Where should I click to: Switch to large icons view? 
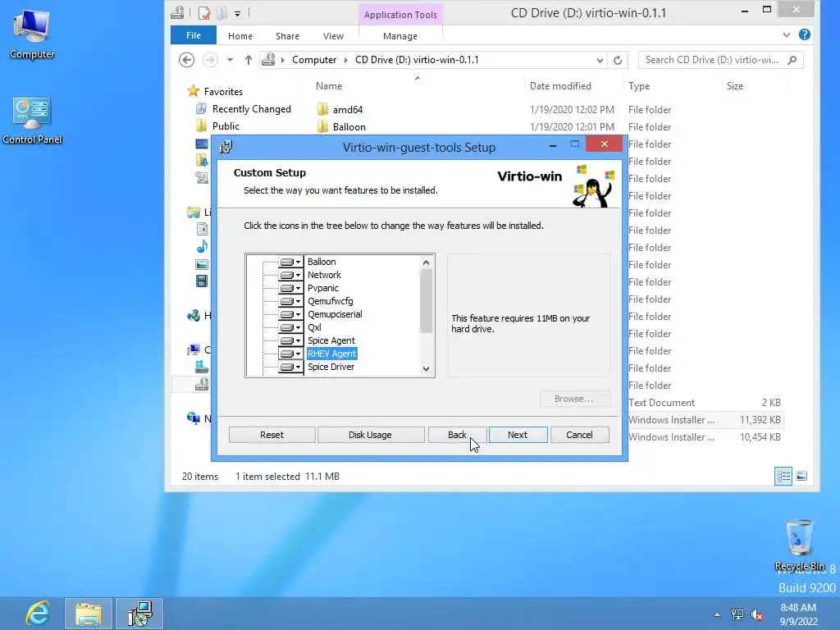801,477
